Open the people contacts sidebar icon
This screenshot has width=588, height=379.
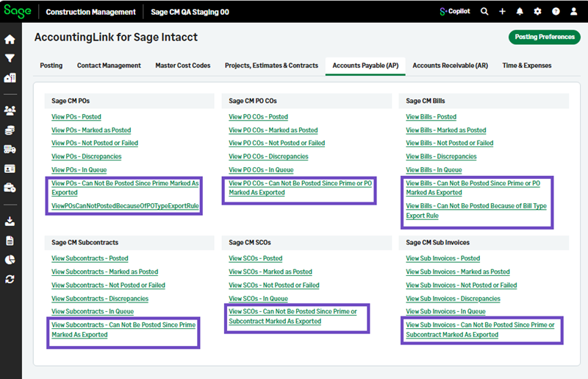tap(10, 110)
